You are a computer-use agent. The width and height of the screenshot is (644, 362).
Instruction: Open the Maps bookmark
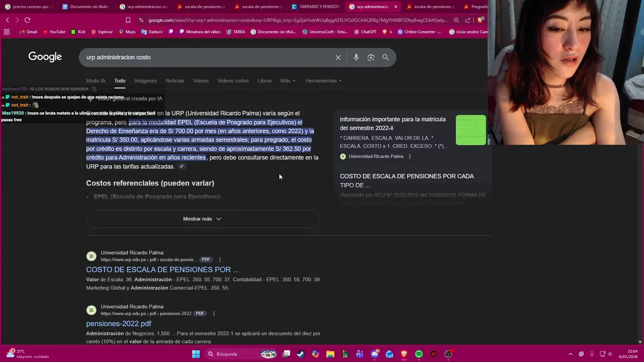click(127, 32)
